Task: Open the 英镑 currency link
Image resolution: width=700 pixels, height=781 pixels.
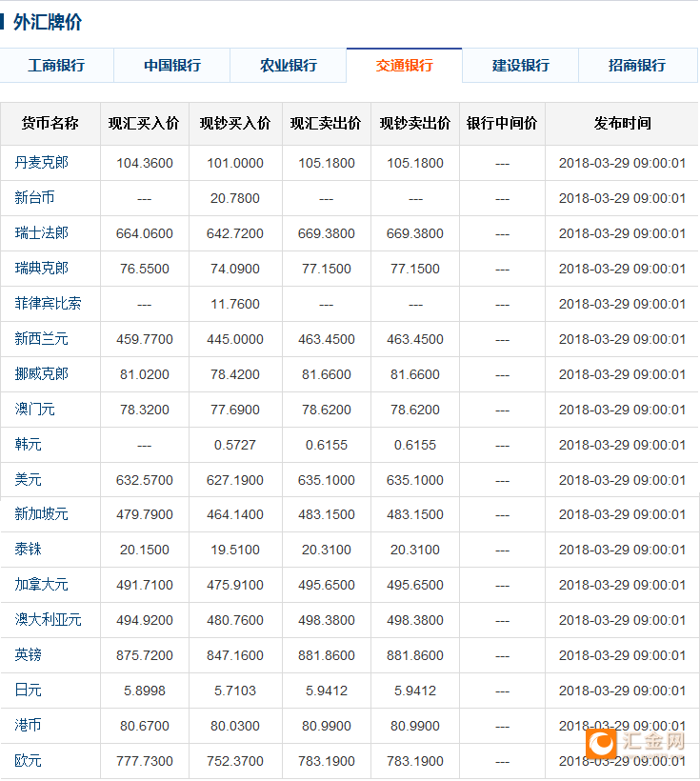Action: (28, 655)
